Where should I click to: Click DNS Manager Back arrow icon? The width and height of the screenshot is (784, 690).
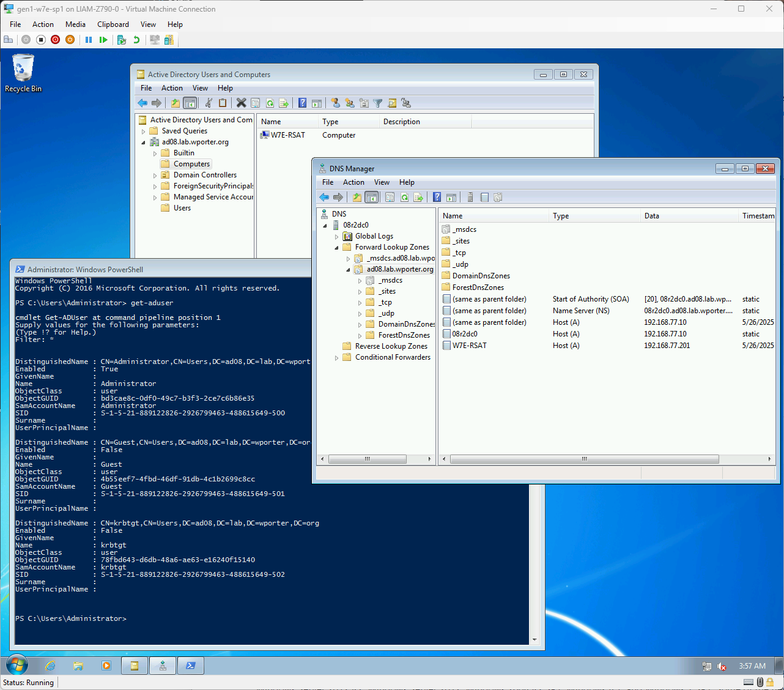click(x=324, y=197)
